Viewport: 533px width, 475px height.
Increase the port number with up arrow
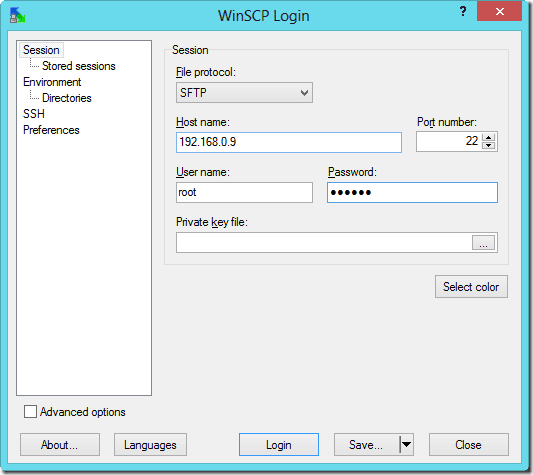point(488,137)
